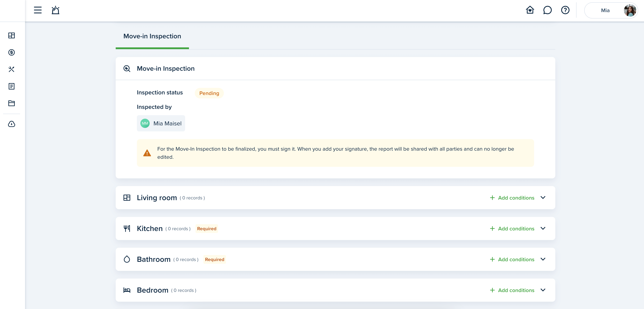This screenshot has height=309, width=644.
Task: Open the hamburger menu
Action: point(38,10)
